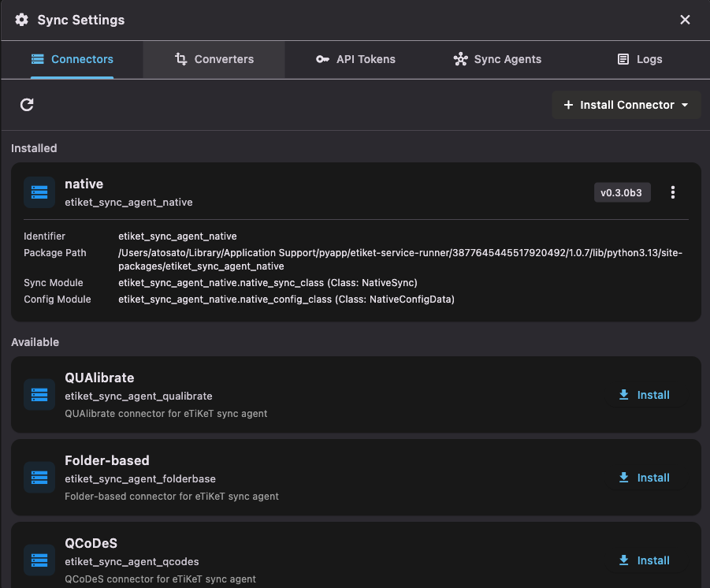
Task: Click the API Tokens key icon
Action: [x=322, y=59]
